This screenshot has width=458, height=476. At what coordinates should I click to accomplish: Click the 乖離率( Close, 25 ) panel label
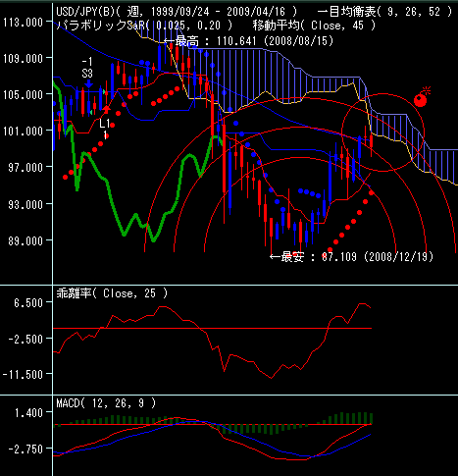pyautogui.click(x=112, y=293)
